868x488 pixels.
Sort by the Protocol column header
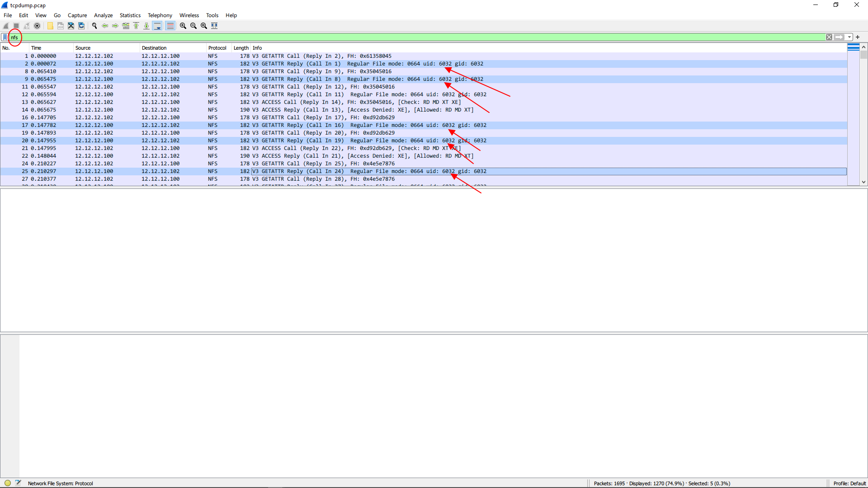(219, 48)
